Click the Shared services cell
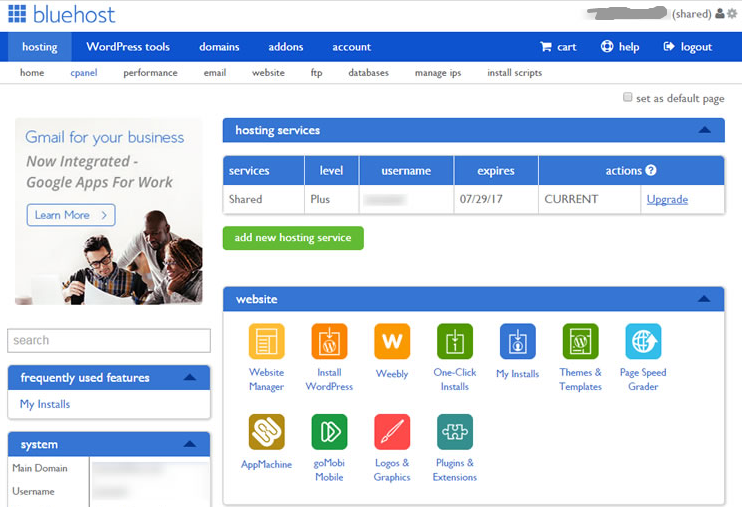742x507 pixels. click(263, 199)
